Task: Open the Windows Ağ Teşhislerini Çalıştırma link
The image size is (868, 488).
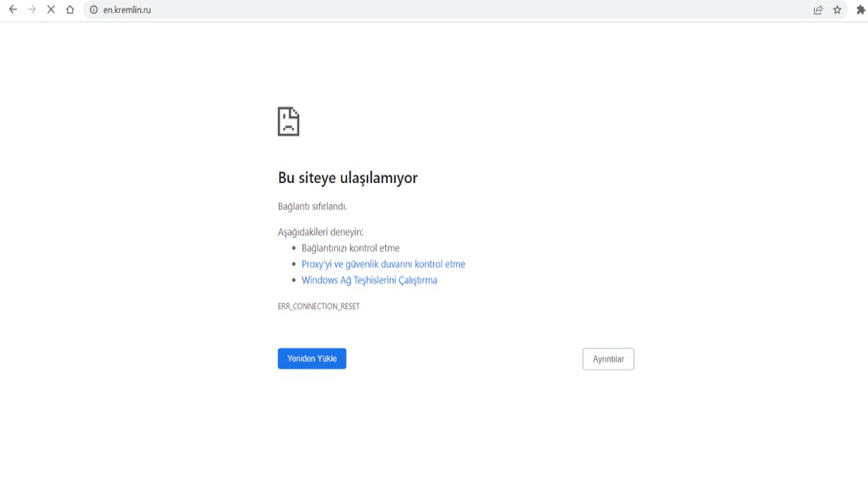Action: click(x=369, y=280)
